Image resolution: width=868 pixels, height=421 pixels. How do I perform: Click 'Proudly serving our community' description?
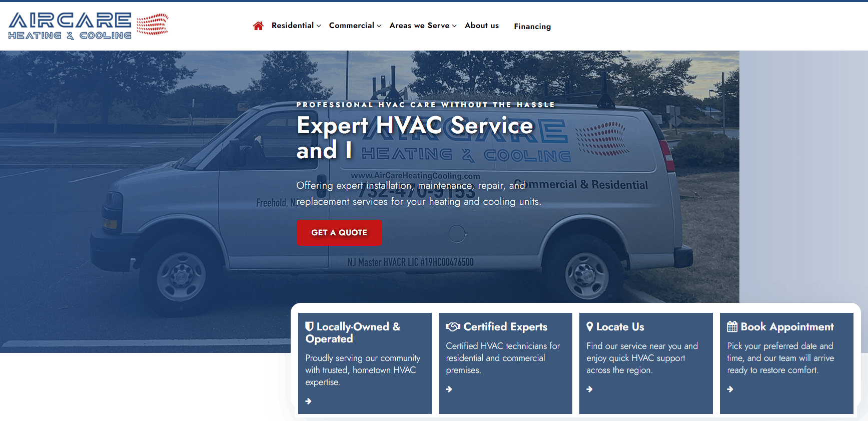(x=363, y=370)
